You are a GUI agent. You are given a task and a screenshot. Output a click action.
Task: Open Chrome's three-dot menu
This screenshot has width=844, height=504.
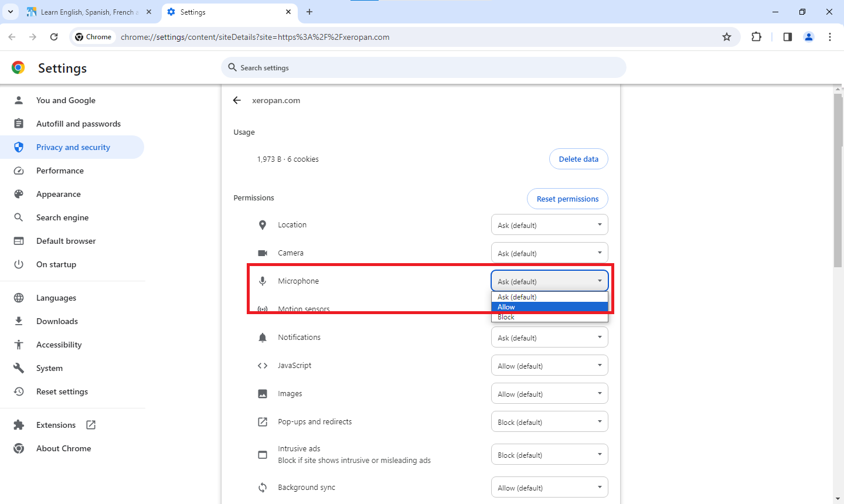click(x=830, y=37)
